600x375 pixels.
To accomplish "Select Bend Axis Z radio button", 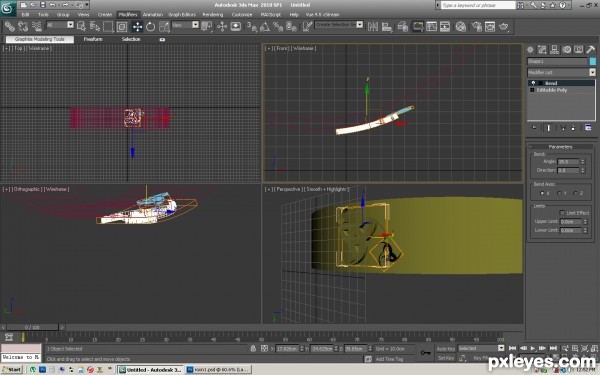I will point(576,193).
